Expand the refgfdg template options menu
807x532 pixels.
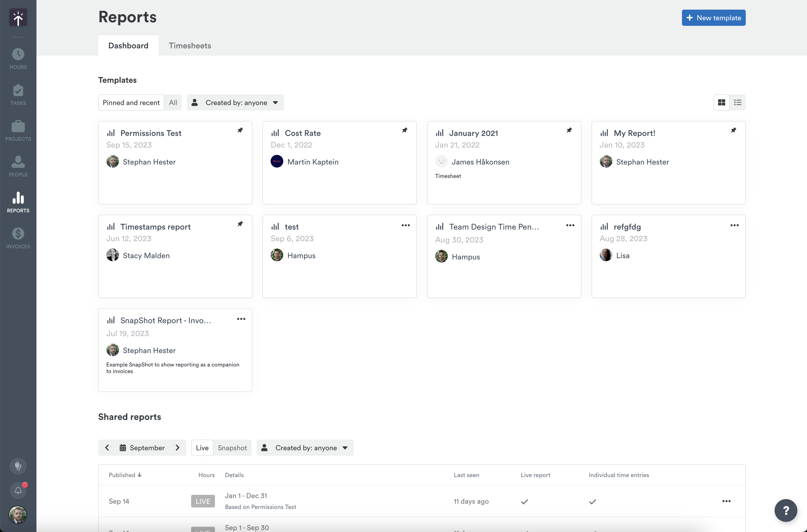pos(735,225)
